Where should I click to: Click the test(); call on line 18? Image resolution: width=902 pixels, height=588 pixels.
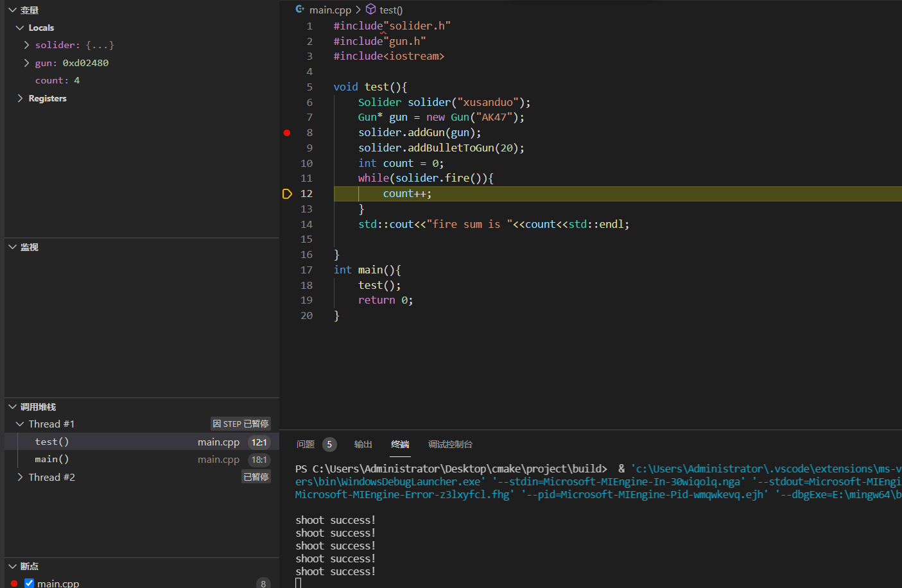[x=379, y=286]
